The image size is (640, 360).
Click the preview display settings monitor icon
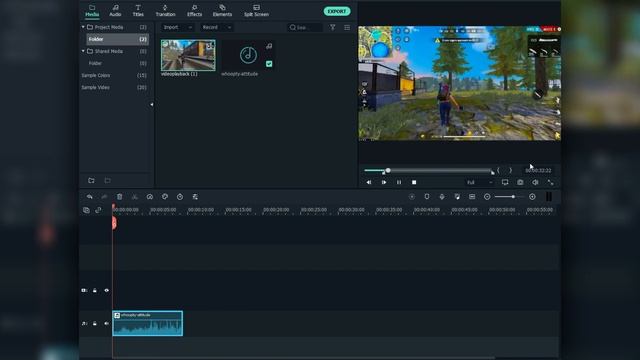pyautogui.click(x=505, y=182)
